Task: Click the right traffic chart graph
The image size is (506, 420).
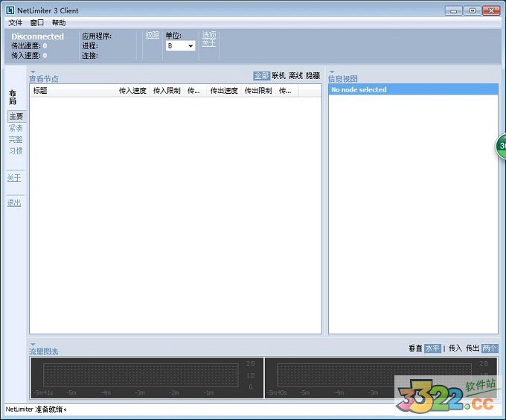Action: click(381, 378)
